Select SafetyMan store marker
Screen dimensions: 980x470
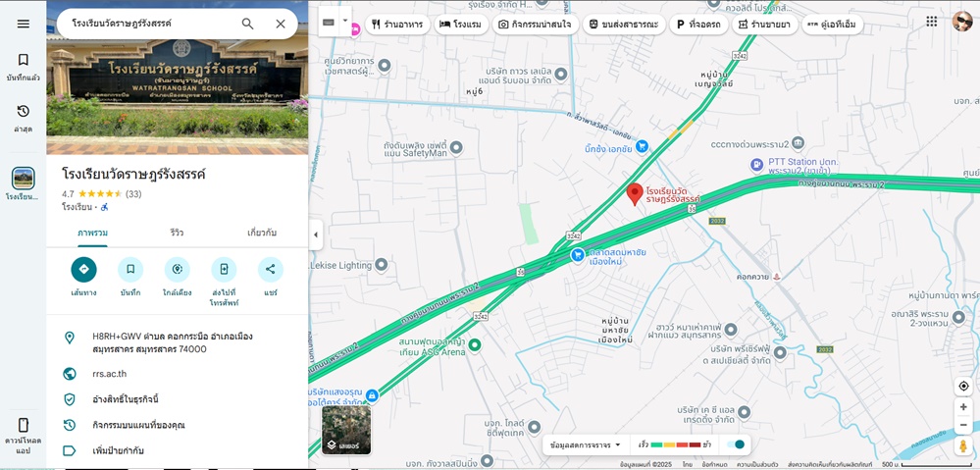tap(456, 148)
